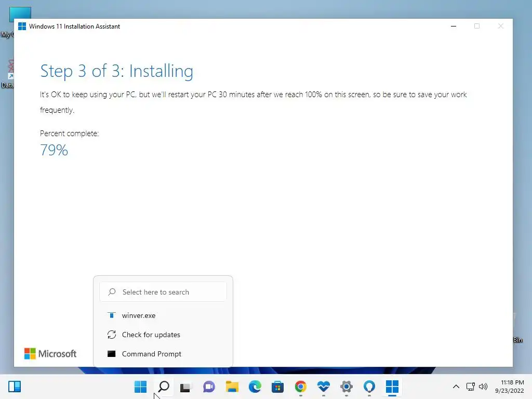Launch the Chat app from taskbar
Image resolution: width=532 pixels, height=399 pixels.
click(209, 387)
